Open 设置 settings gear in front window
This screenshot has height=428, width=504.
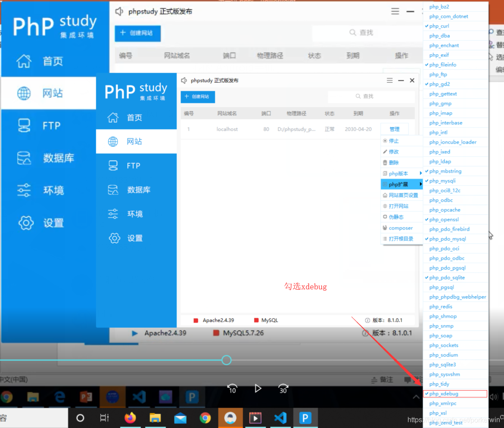click(115, 238)
